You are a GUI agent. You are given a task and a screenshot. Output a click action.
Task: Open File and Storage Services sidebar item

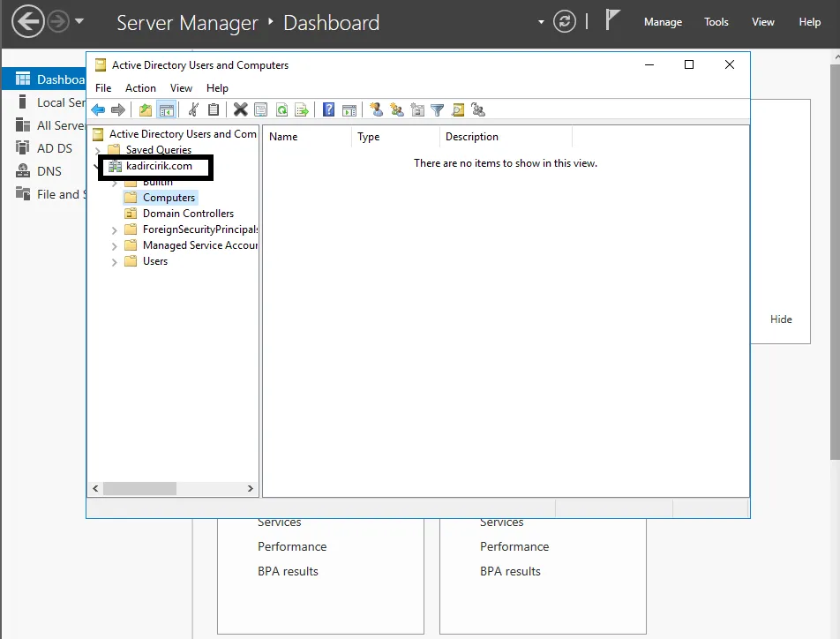(x=49, y=194)
